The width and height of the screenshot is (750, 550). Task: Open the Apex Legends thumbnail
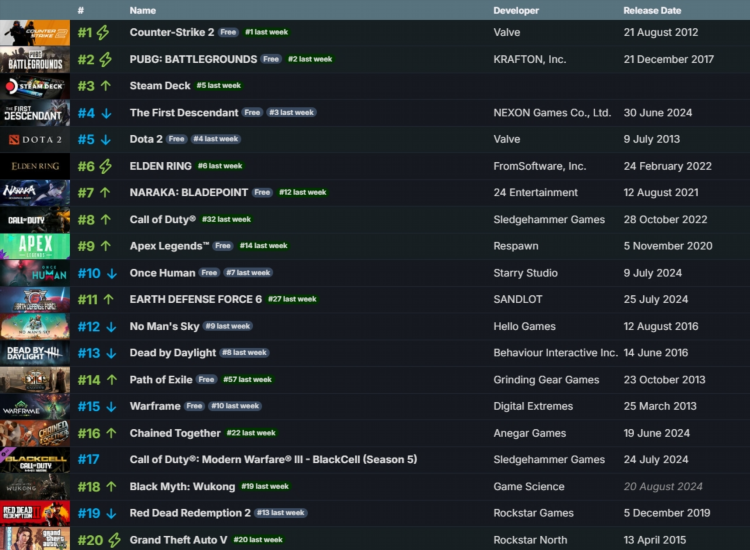click(x=35, y=246)
